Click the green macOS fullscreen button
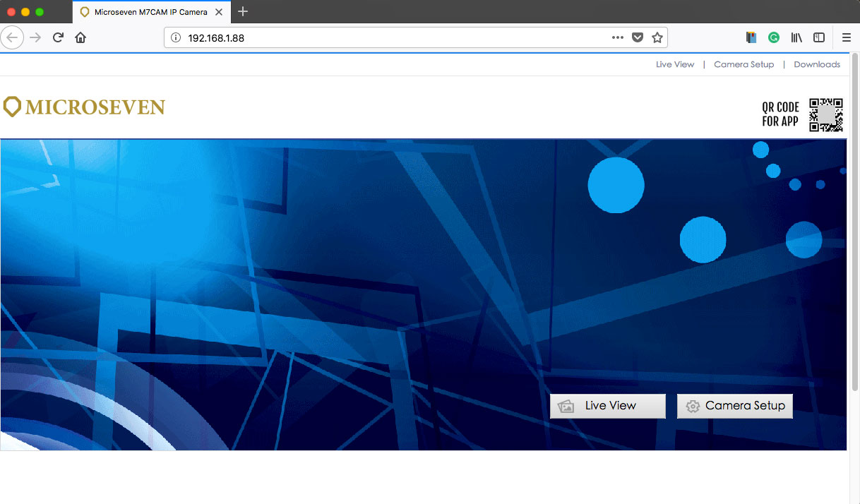Screen dimensions: 860x504 point(40,12)
